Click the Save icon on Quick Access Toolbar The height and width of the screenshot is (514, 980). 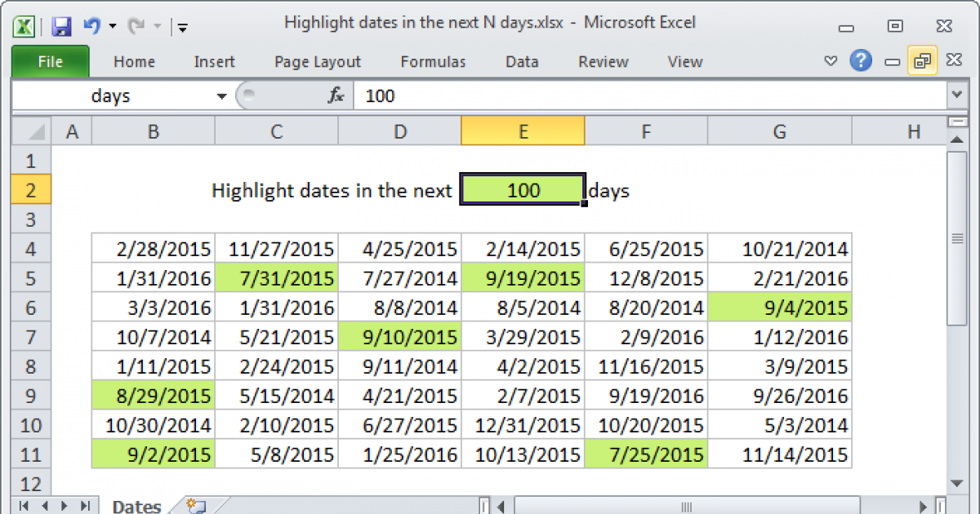pyautogui.click(x=61, y=24)
